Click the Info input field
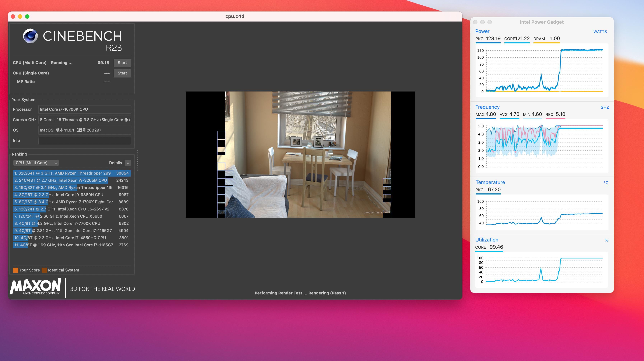Image resolution: width=644 pixels, height=361 pixels. [85, 141]
